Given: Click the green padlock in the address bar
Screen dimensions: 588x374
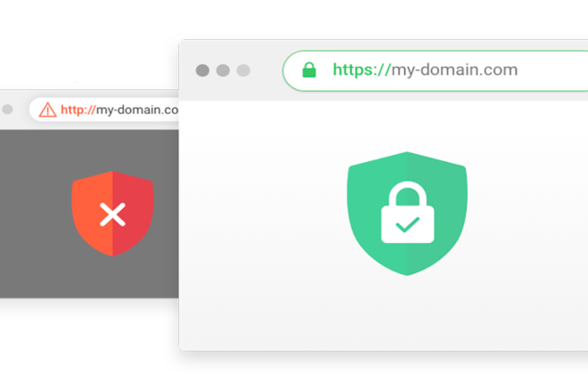Looking at the screenshot, I should 309,70.
